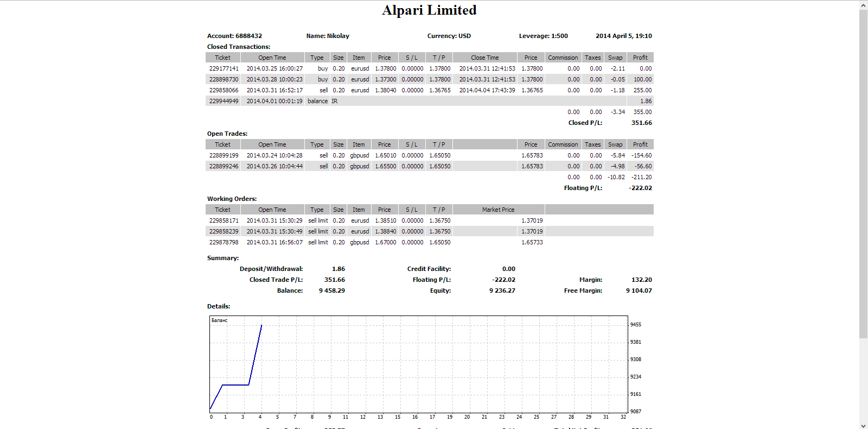Viewport: 868px width, 429px height.
Task: Click the Market Price column header
Action: [499, 210]
